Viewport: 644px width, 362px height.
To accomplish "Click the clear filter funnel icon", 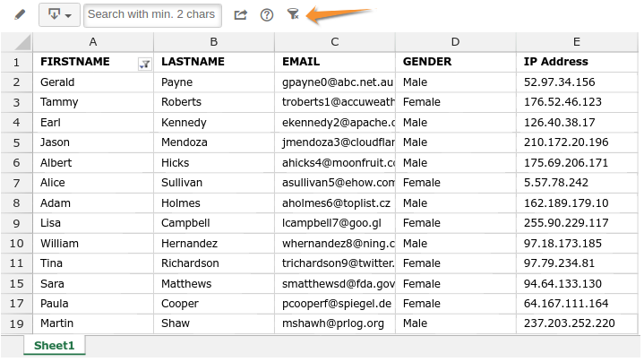I will [x=293, y=13].
